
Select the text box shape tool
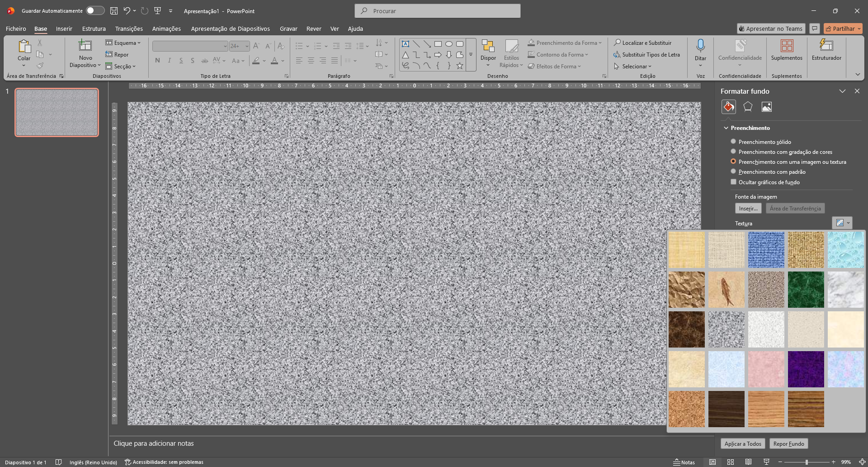point(406,44)
